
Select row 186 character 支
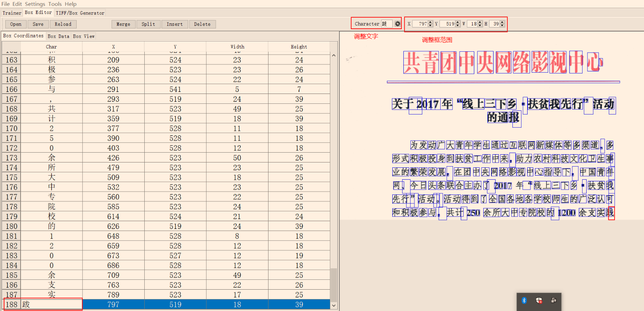(52, 285)
